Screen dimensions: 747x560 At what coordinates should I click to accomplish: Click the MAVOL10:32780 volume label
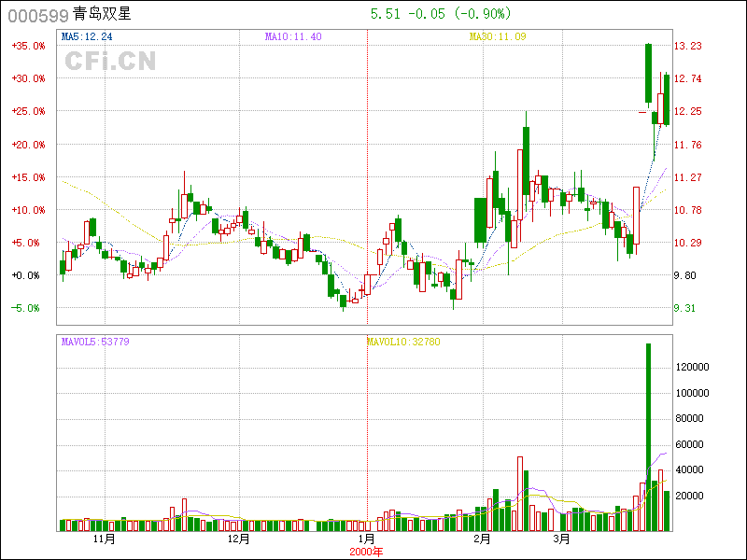tap(403, 342)
